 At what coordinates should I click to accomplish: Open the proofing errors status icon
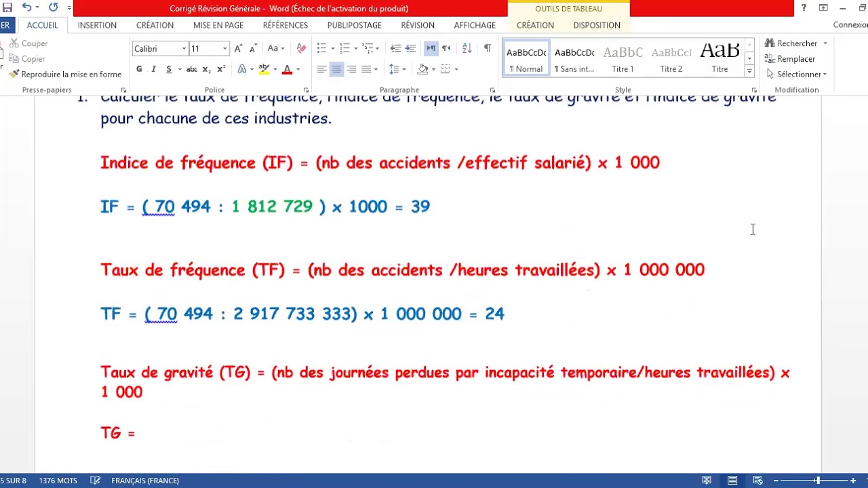[x=96, y=481]
